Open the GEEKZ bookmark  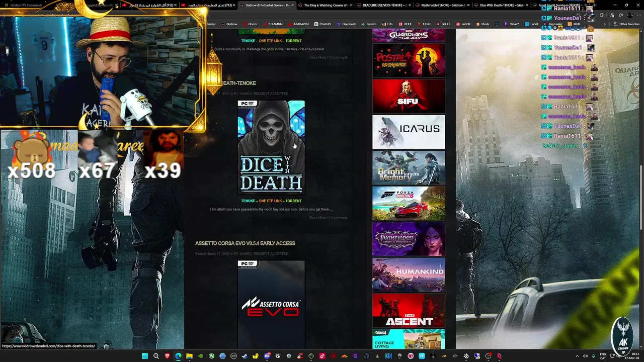443,24
